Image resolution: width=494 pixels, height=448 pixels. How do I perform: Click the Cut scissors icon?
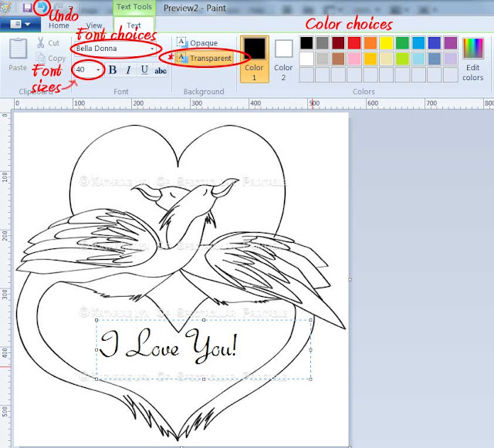coord(41,42)
